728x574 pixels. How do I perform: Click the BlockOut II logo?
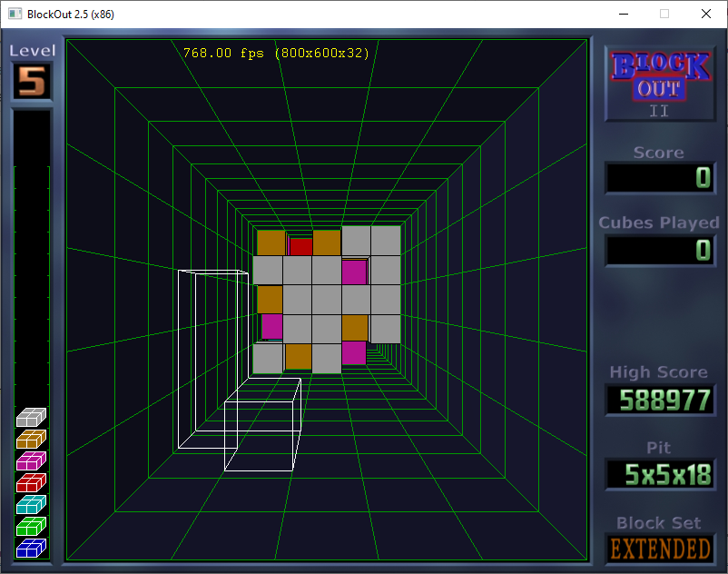(660, 84)
